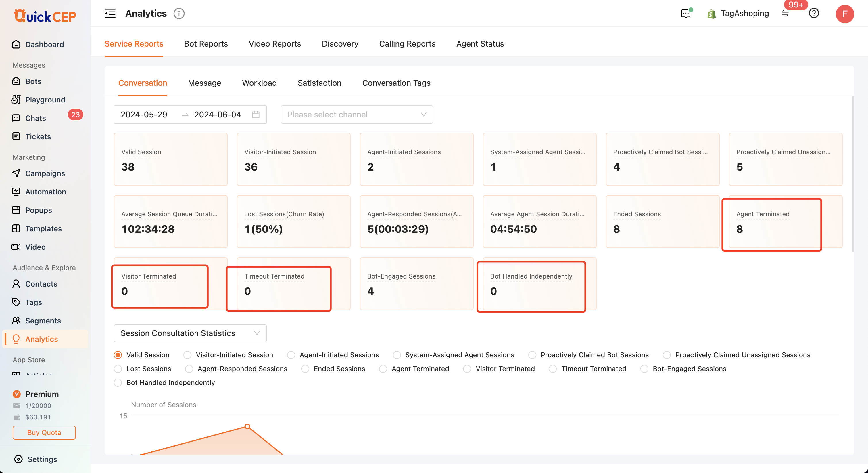868x473 pixels.
Task: Switch to Discovery tab
Action: coord(340,44)
